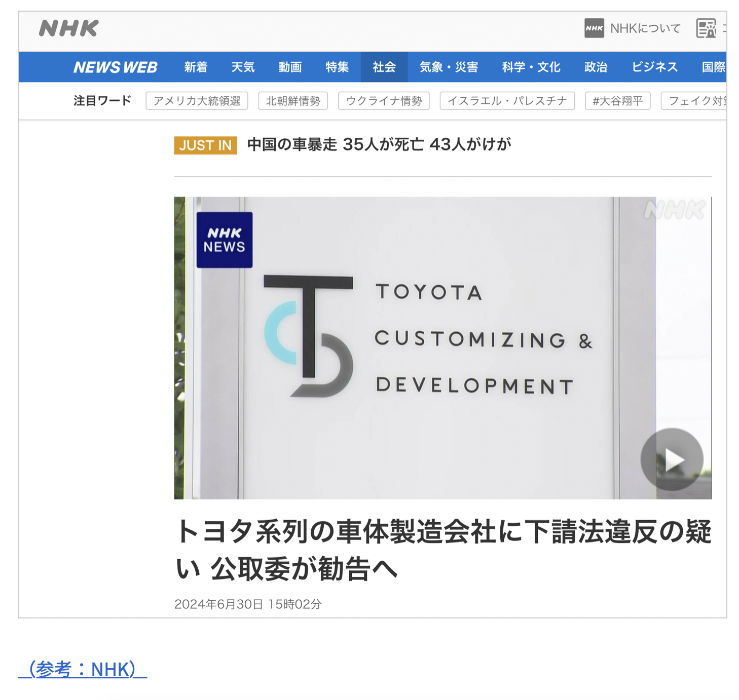Open headline 中国の車暴走 35人が死亡

pos(379,145)
